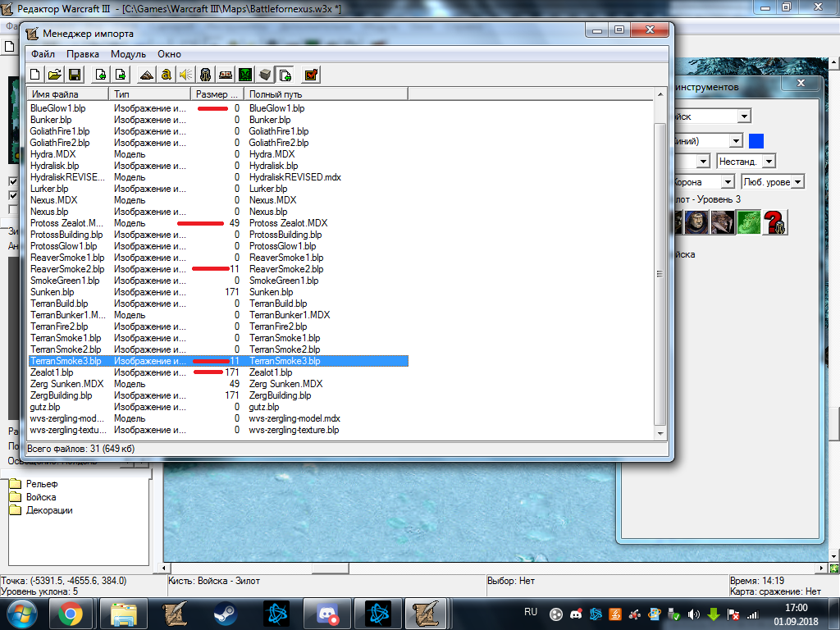Click the blue player color swatch
The height and width of the screenshot is (630, 840).
(x=756, y=141)
